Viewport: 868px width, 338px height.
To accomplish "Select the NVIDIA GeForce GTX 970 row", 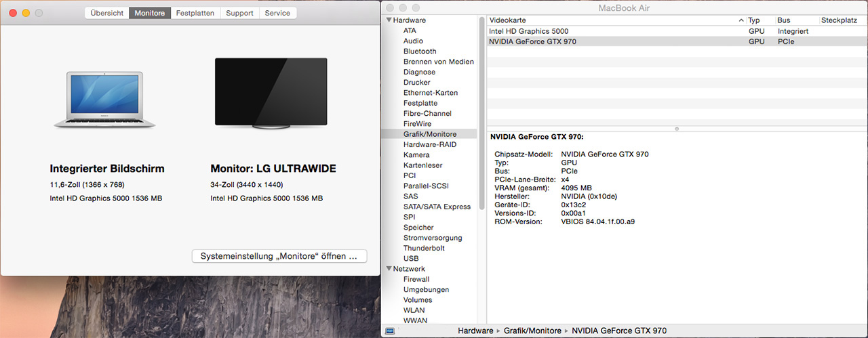I will click(677, 41).
